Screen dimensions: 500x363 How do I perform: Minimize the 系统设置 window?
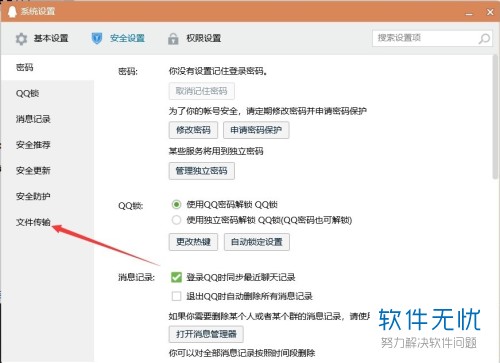pos(469,13)
